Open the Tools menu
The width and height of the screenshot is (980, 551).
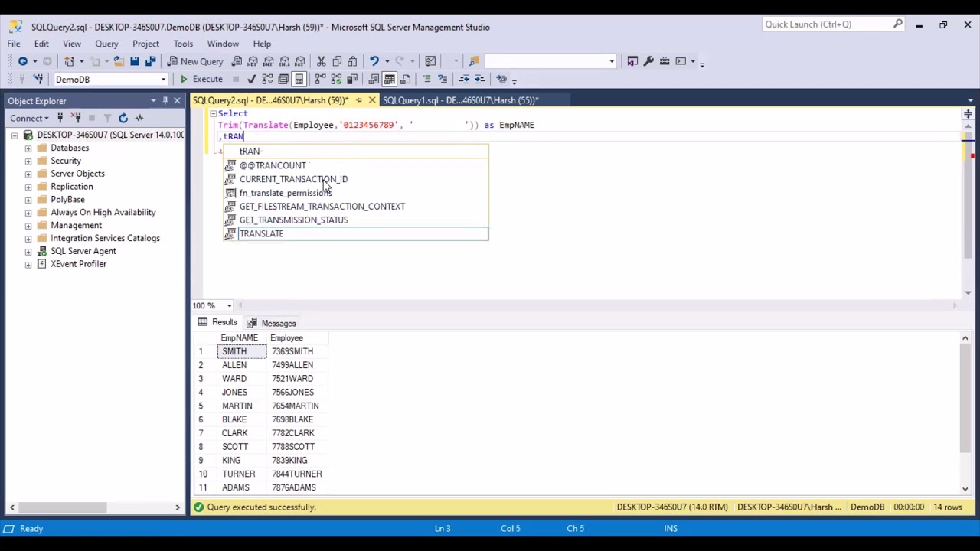pyautogui.click(x=183, y=44)
